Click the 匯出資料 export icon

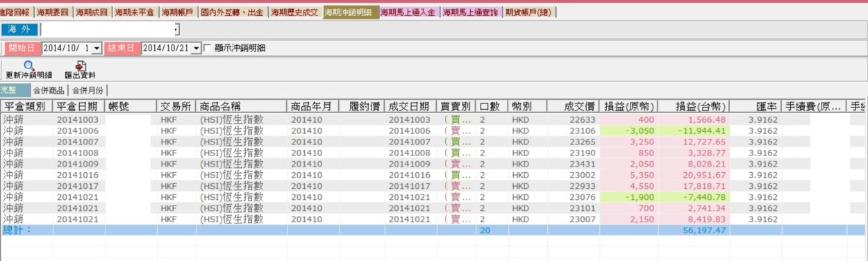pyautogui.click(x=81, y=65)
